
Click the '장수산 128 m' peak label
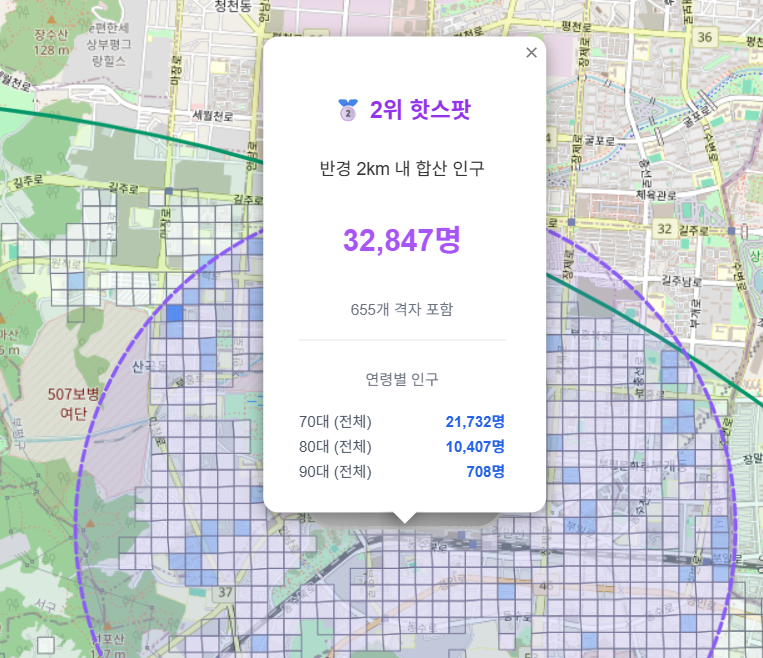click(51, 42)
